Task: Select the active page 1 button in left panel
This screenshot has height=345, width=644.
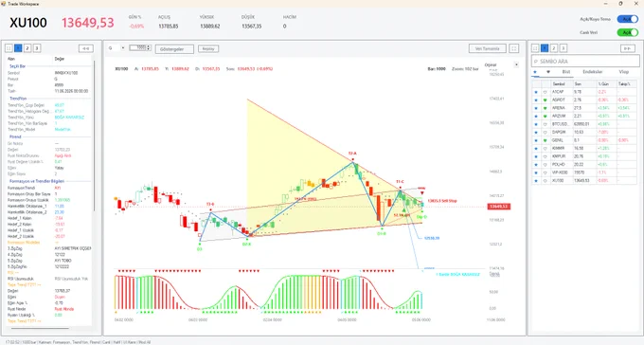Action: (x=18, y=48)
